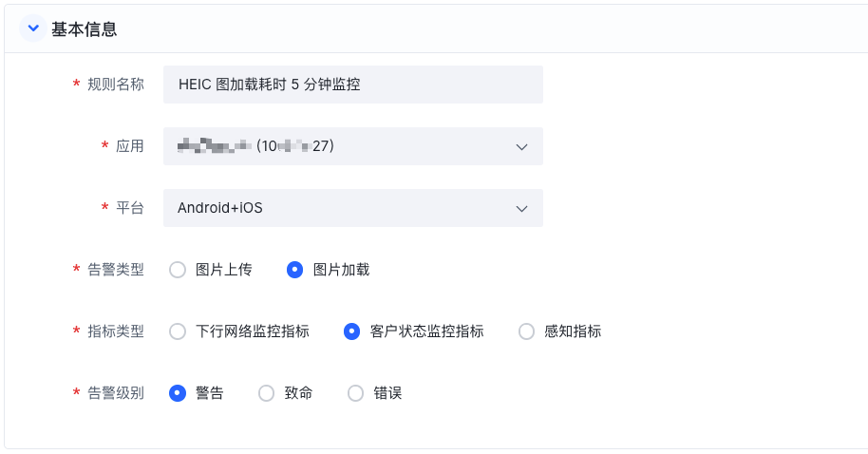The width and height of the screenshot is (868, 454).
Task: Click the 感知指标 label text
Action: pos(573,331)
